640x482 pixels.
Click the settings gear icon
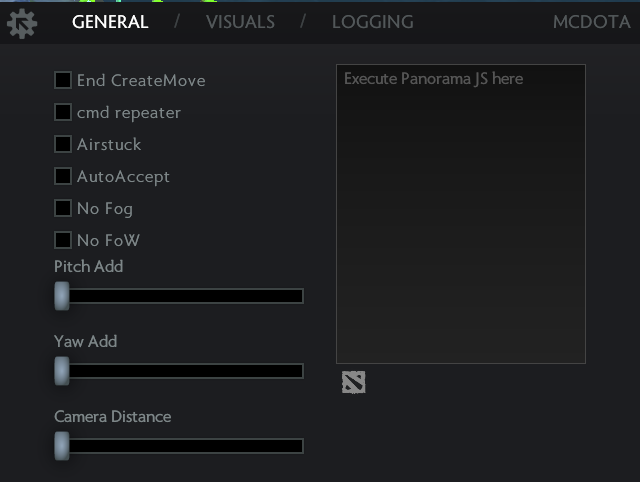pos(22,24)
